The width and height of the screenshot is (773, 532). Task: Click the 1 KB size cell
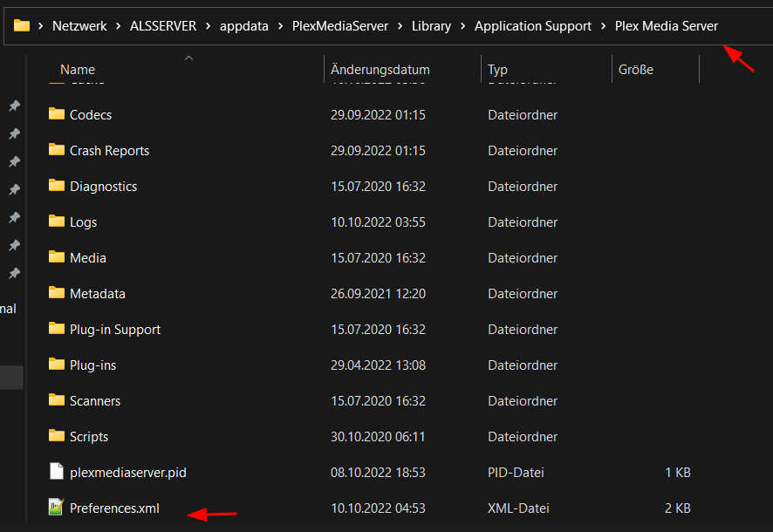678,473
